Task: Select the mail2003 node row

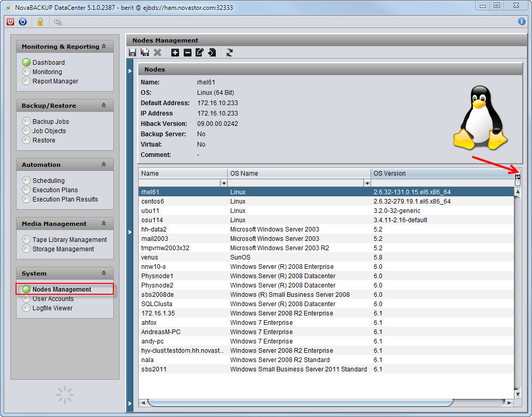Action: (326, 239)
